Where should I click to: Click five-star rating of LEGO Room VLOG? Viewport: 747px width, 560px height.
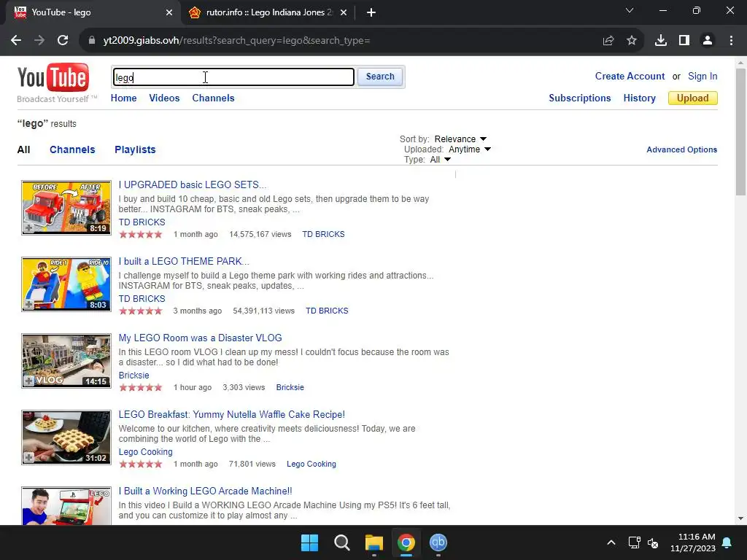[141, 388]
